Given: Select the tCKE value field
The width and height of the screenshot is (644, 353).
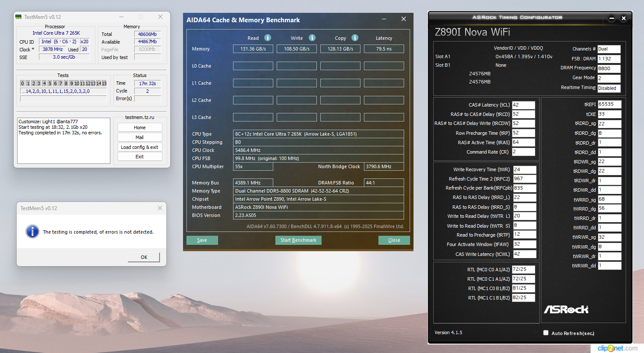Looking at the screenshot, I should (610, 114).
